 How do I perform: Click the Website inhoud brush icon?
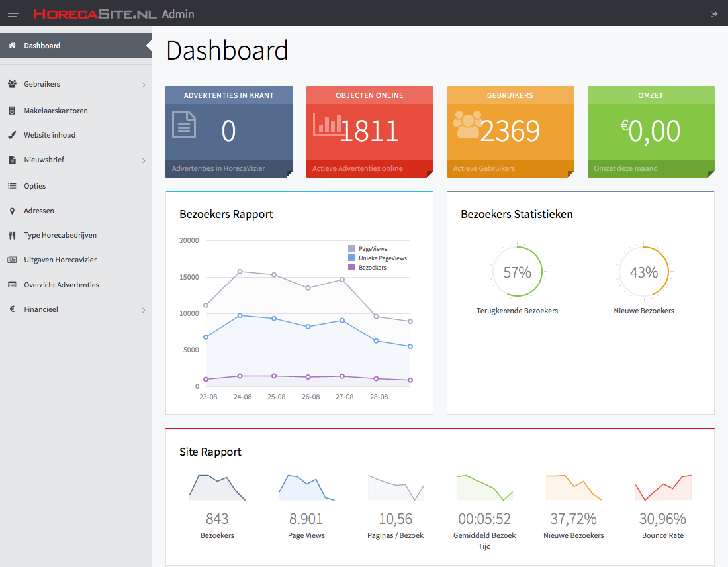pyautogui.click(x=12, y=135)
